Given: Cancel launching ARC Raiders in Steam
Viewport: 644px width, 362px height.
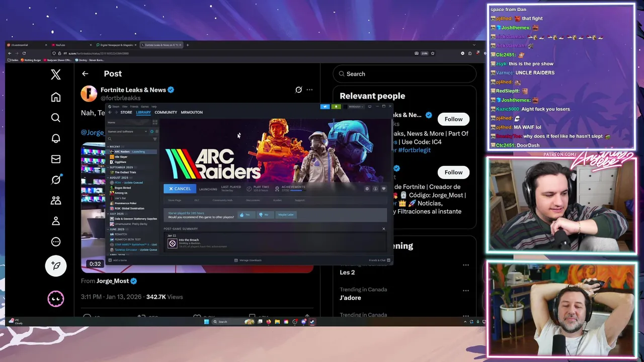Looking at the screenshot, I should pos(180,189).
